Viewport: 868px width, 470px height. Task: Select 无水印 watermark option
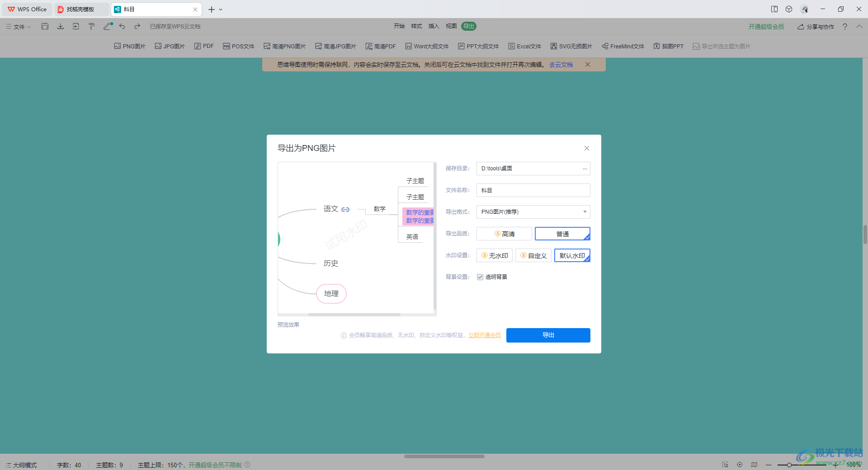point(495,255)
